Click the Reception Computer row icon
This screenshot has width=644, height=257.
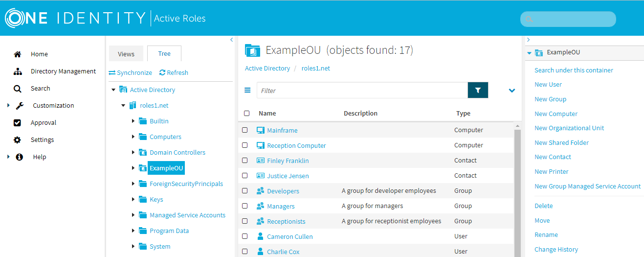pyautogui.click(x=260, y=145)
